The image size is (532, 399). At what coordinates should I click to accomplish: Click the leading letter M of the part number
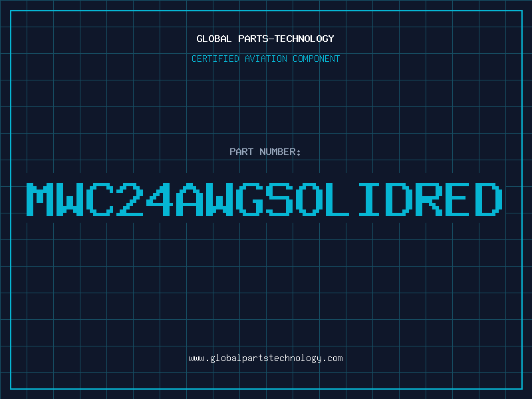click(x=39, y=199)
